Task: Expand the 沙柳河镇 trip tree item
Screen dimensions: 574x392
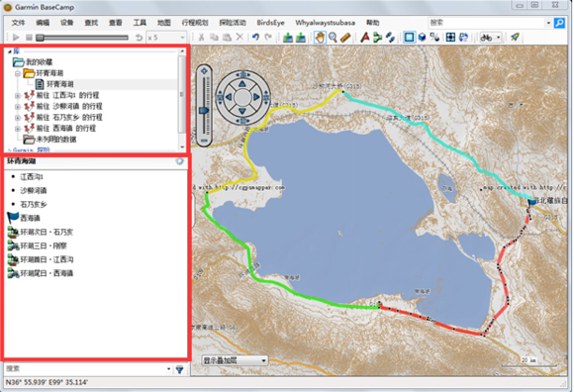Action: [x=18, y=107]
